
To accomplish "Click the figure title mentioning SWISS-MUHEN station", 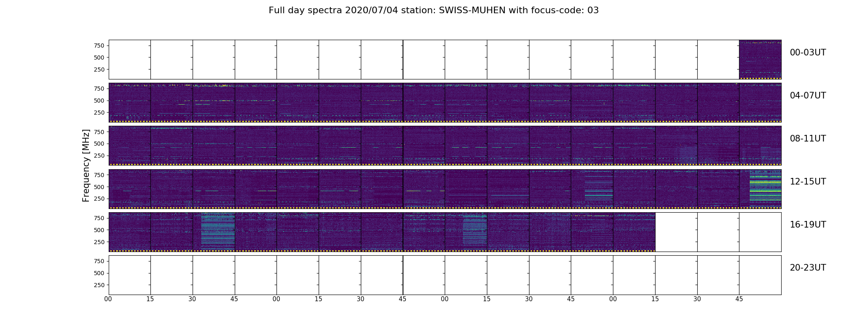I will point(434,10).
